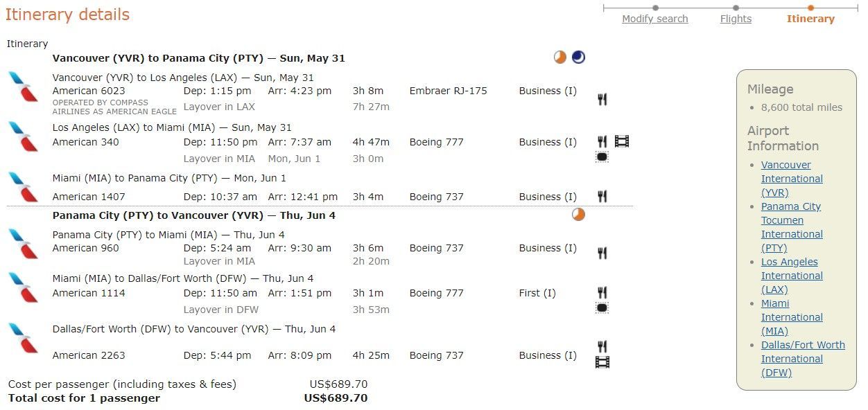
Task: Select the Itinerary step
Action: tap(810, 19)
